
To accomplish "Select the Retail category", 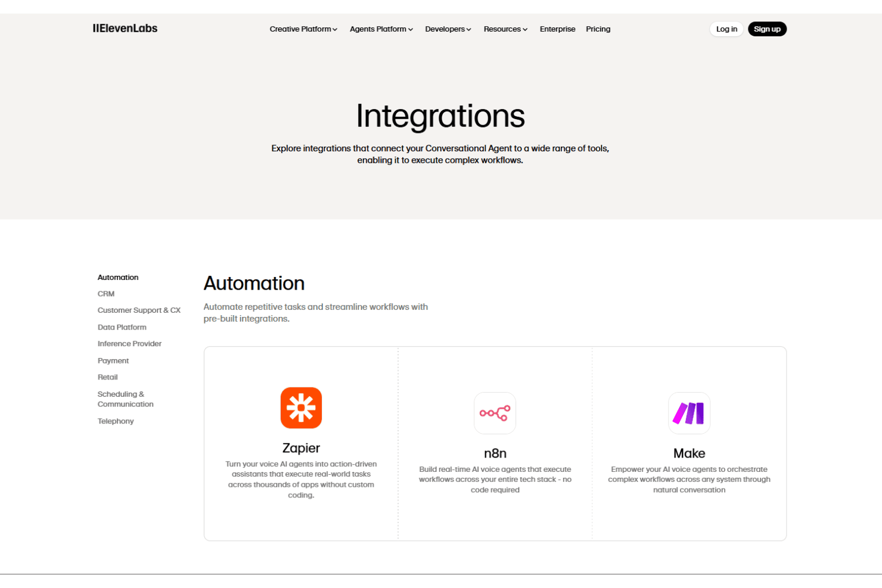I will point(108,377).
